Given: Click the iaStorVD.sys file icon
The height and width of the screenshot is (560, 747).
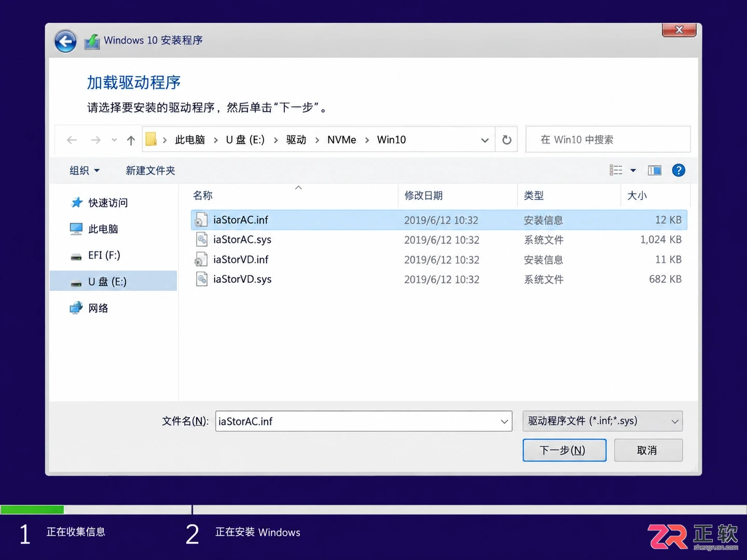Looking at the screenshot, I should pos(201,279).
